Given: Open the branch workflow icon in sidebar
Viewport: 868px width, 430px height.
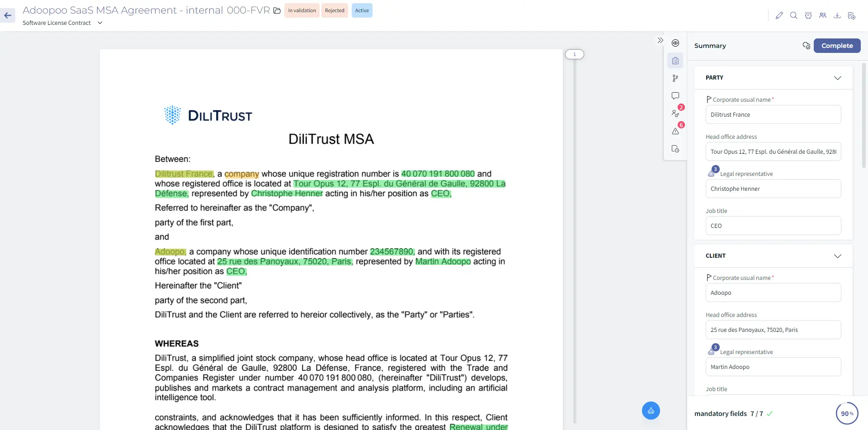Looking at the screenshot, I should point(675,78).
